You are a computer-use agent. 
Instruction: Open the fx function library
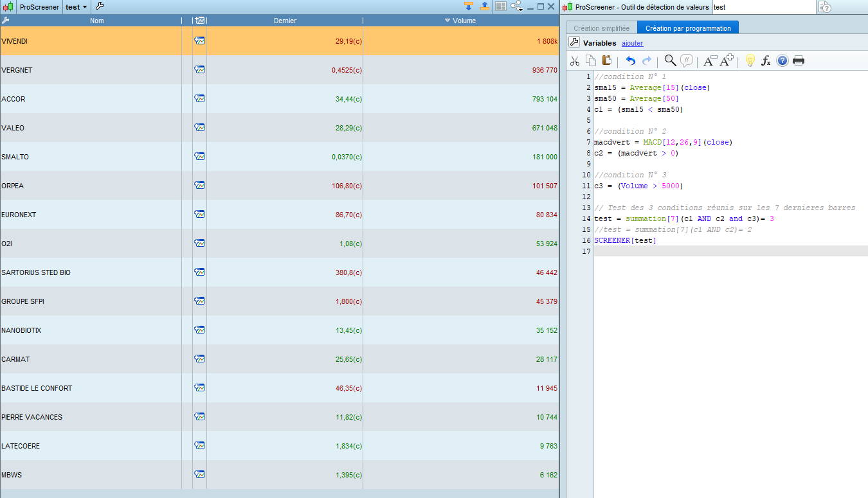766,61
